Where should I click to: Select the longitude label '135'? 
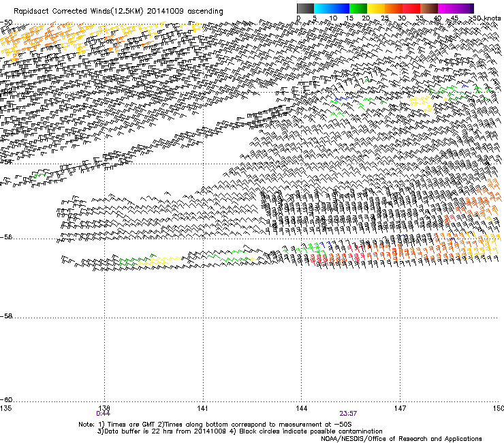(5, 408)
